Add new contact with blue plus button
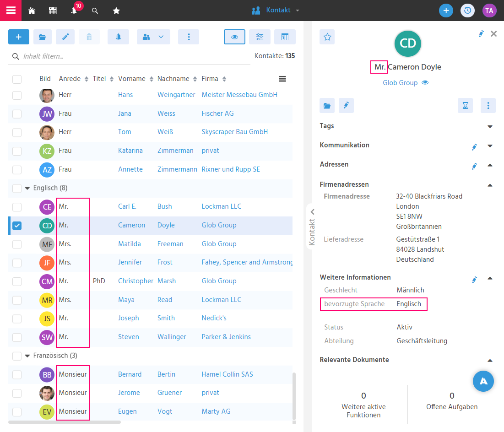 pyautogui.click(x=19, y=37)
